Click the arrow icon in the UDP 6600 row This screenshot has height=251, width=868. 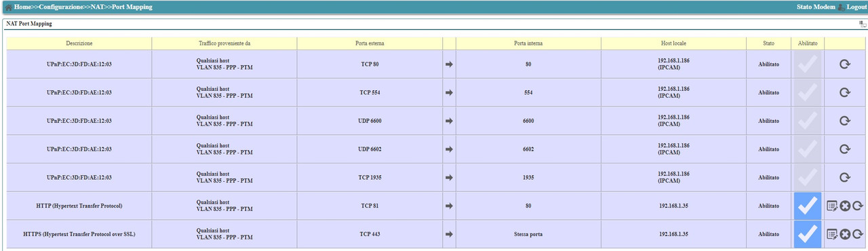click(x=449, y=121)
